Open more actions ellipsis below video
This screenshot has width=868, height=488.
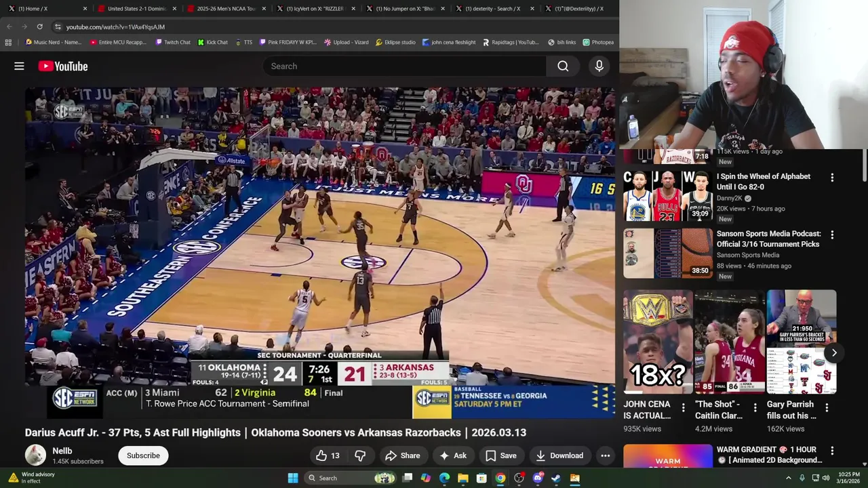click(x=605, y=455)
